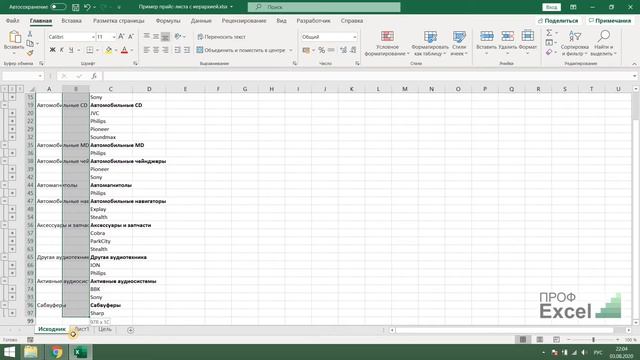Collapse the group at row 65 (Другая аудиотехника)
The width and height of the screenshot is (640, 360).
[4, 257]
